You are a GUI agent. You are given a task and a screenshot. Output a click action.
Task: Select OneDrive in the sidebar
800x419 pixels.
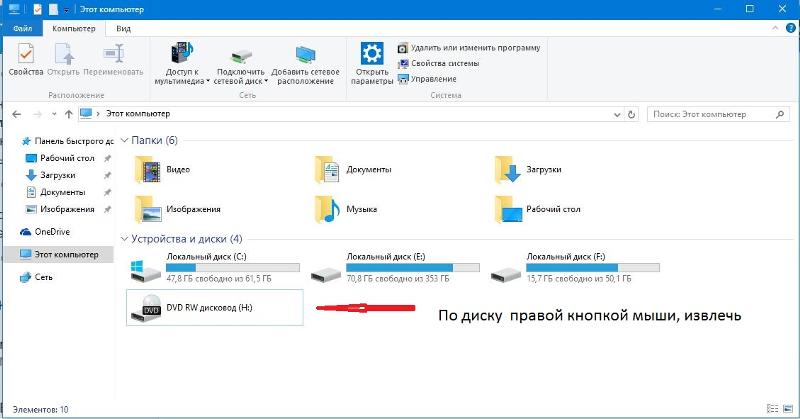click(x=45, y=232)
